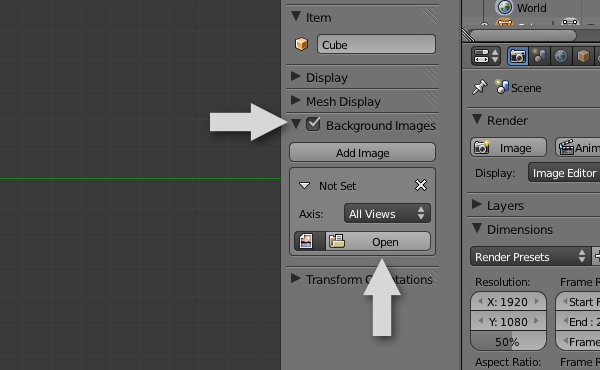Click the outliner horizontal scrollbar
The width and height of the screenshot is (600, 370).
click(x=523, y=35)
